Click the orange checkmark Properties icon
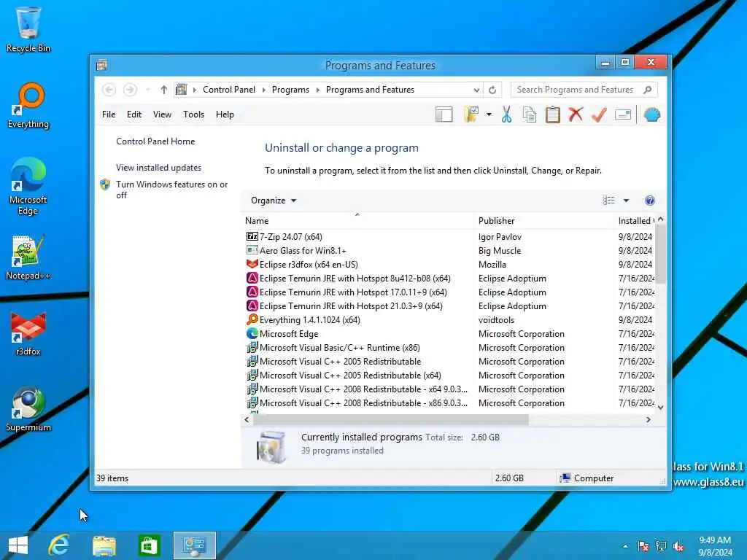The width and height of the screenshot is (747, 560). (x=600, y=114)
